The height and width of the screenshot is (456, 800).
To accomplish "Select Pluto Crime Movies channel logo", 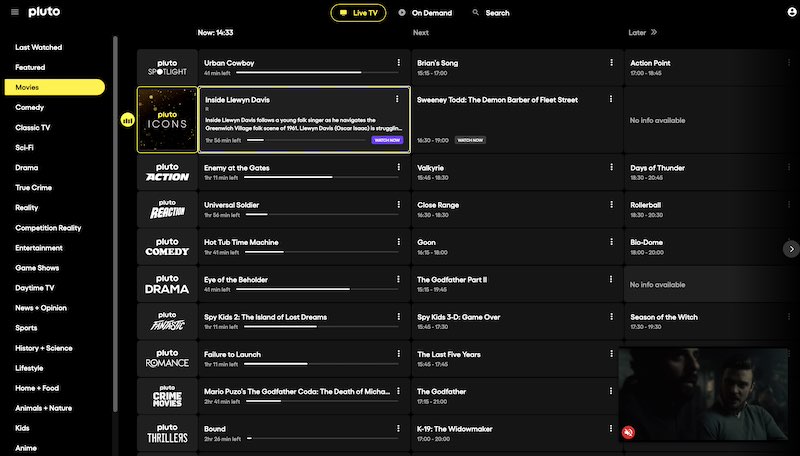I will 167,396.
